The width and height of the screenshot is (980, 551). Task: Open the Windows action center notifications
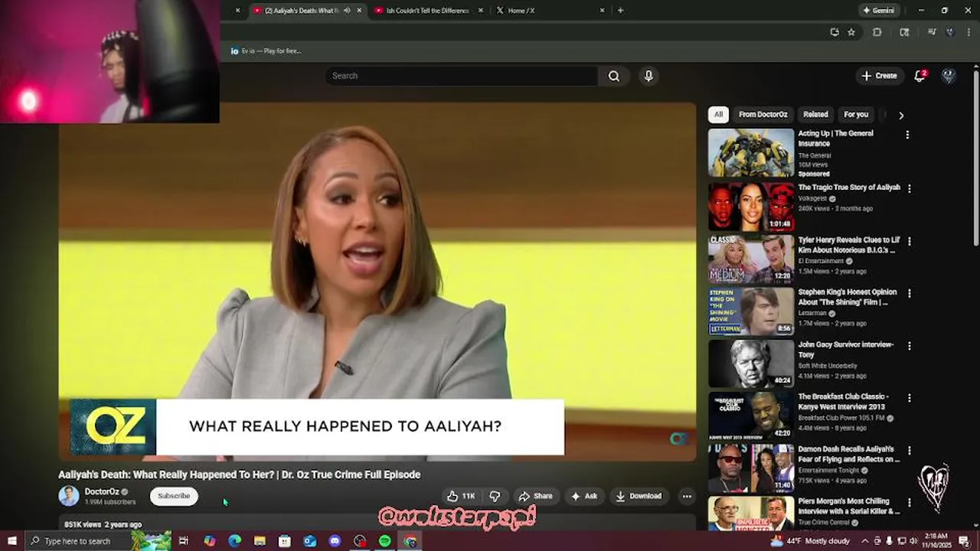coord(964,541)
